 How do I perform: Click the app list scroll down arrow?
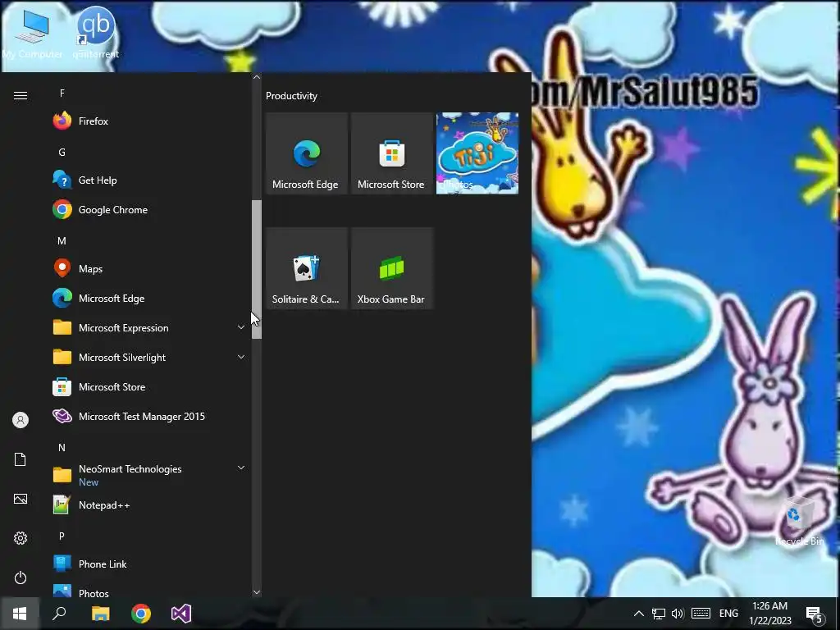[x=257, y=592]
